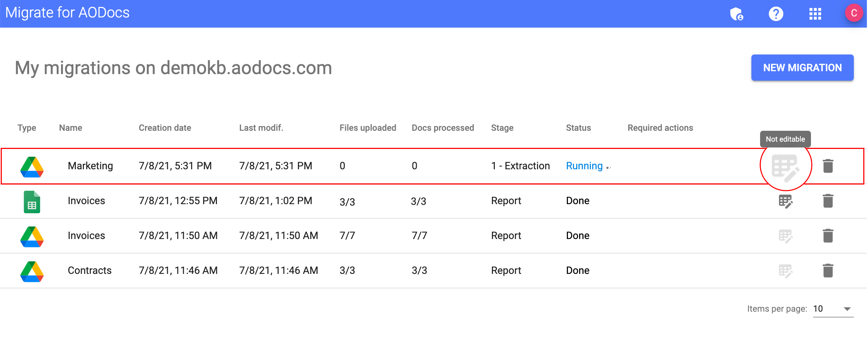Open the edit report icon for Marketing migration

(786, 166)
